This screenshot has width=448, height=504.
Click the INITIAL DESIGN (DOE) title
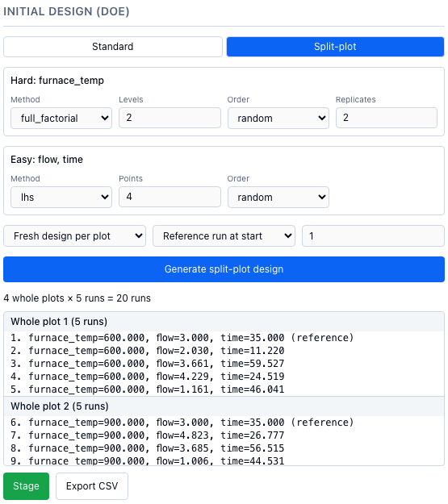point(66,11)
